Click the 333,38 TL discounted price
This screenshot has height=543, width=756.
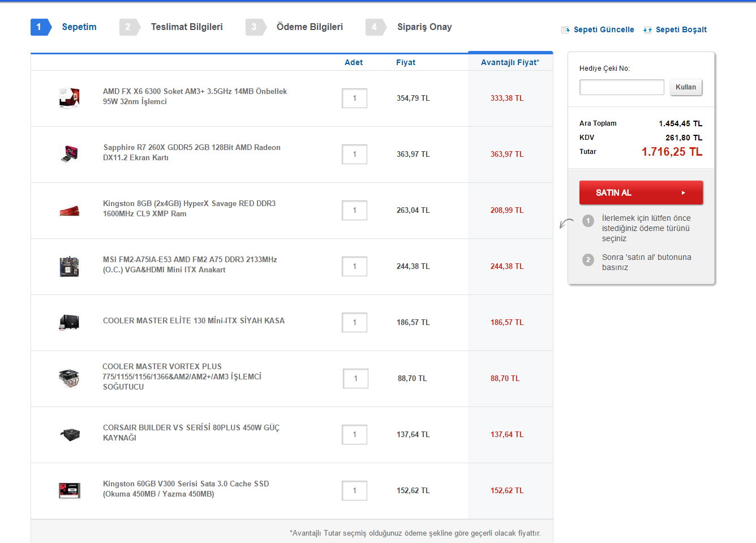click(x=507, y=99)
